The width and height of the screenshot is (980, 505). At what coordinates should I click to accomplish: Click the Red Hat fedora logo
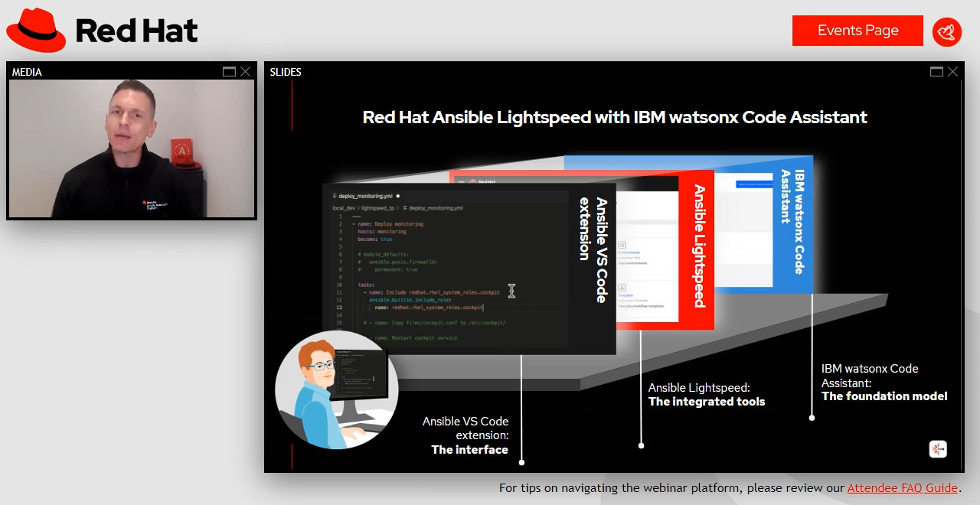(x=36, y=31)
